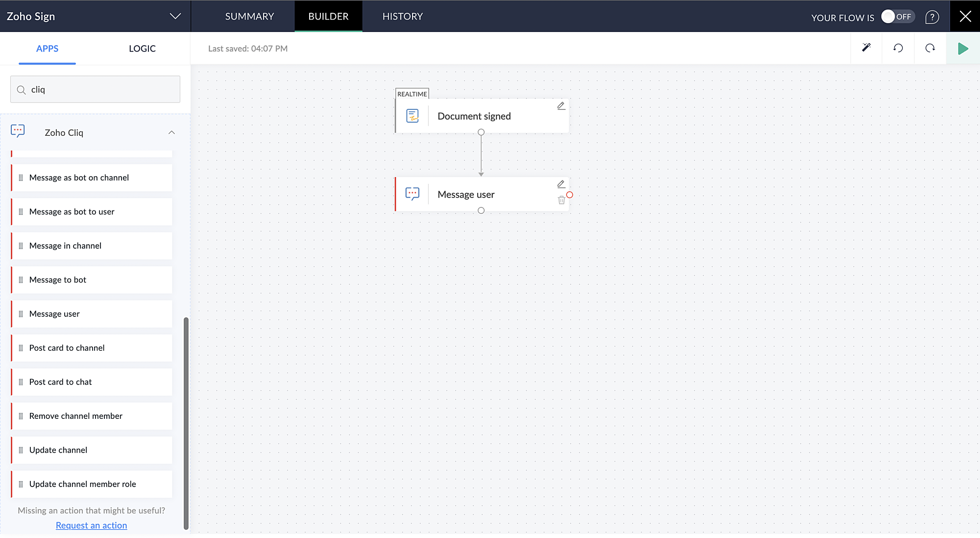The width and height of the screenshot is (980, 538).
Task: Open the HISTORY tab
Action: (402, 16)
